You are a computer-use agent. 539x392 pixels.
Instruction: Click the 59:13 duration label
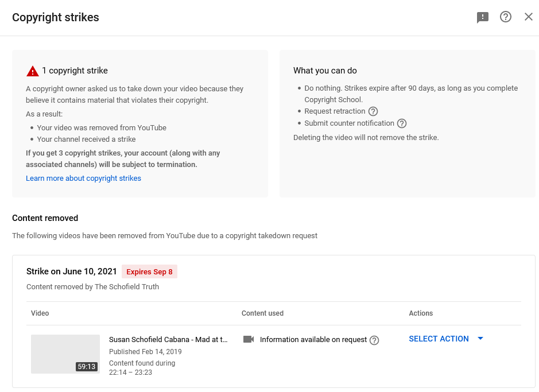click(x=86, y=367)
